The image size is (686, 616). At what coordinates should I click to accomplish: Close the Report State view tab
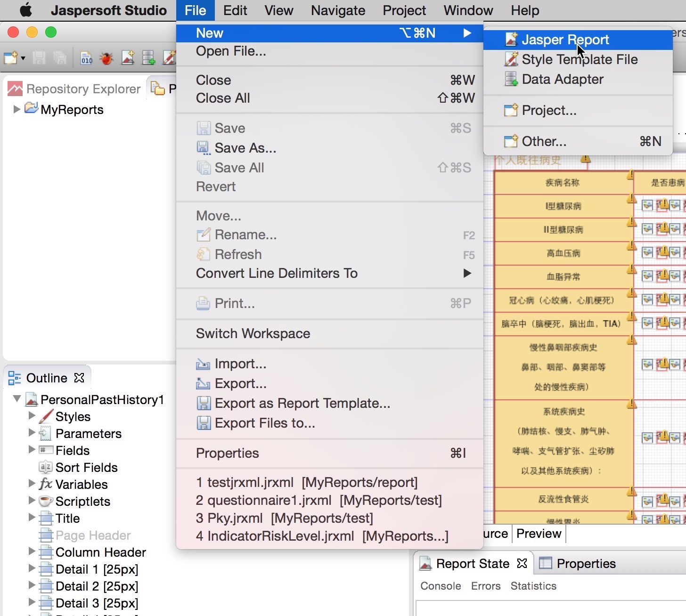(522, 563)
